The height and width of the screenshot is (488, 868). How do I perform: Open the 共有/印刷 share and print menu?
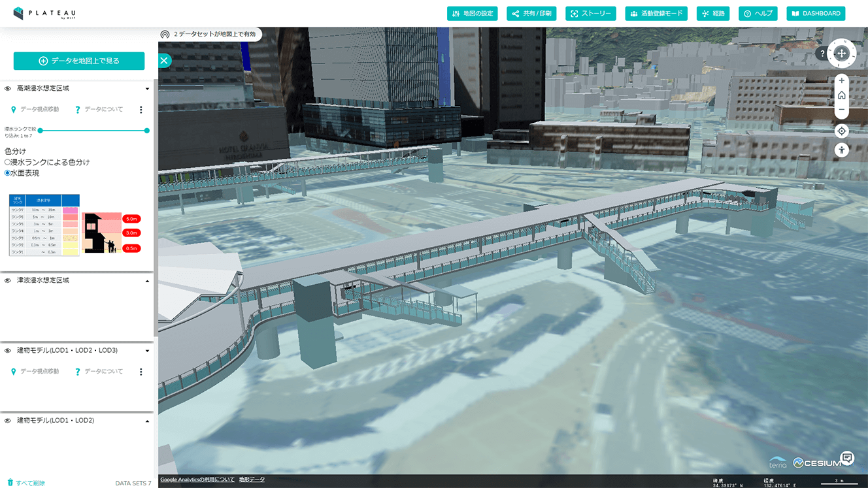(x=531, y=14)
